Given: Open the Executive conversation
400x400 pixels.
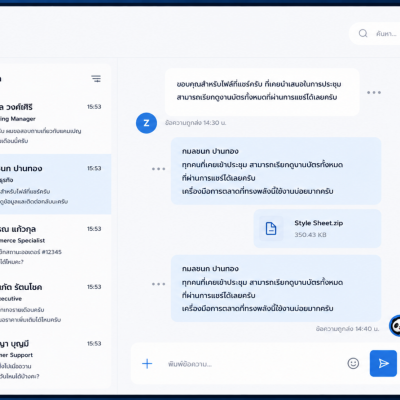Looking at the screenshot, I should 55,303.
